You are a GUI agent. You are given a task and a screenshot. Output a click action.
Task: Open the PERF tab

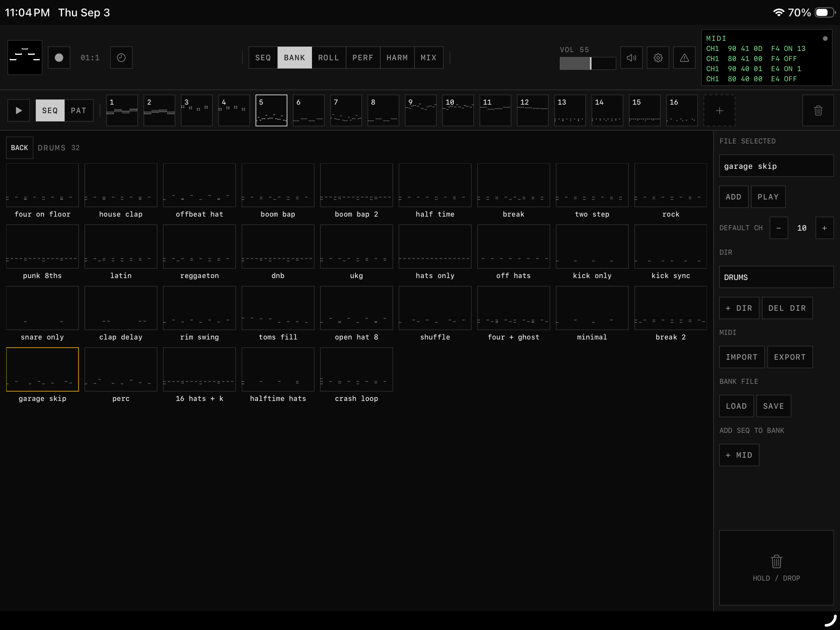click(x=363, y=58)
